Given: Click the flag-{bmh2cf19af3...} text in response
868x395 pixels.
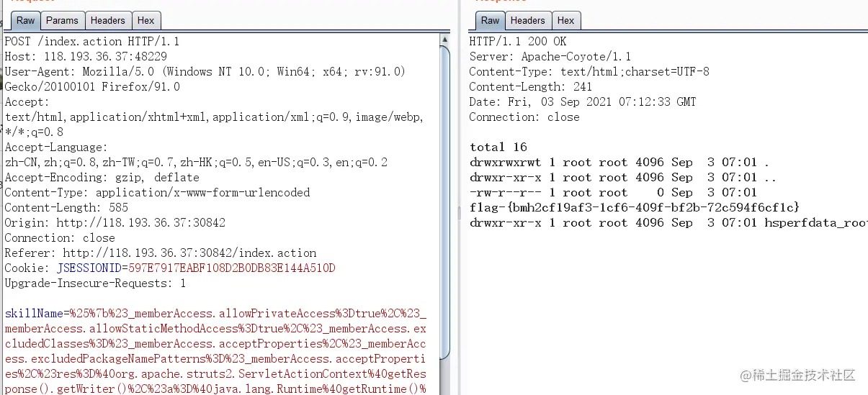Looking at the screenshot, I should [x=635, y=208].
